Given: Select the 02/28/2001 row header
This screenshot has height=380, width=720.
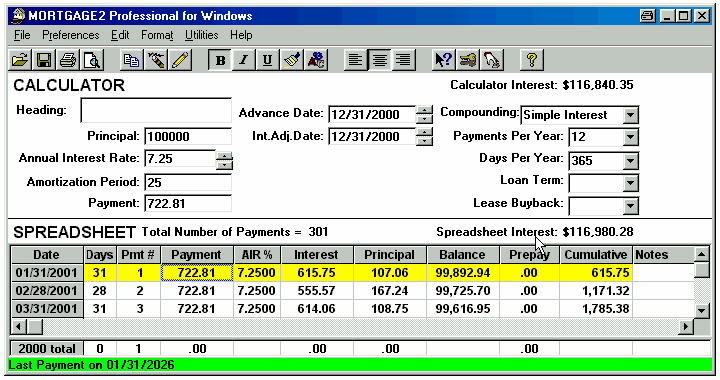Looking at the screenshot, I should 46,291.
